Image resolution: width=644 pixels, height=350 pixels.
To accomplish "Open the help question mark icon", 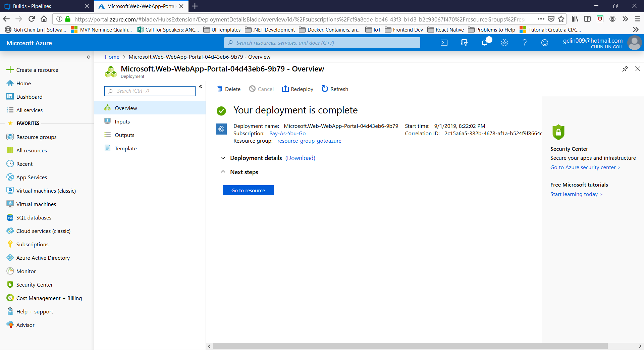I will [525, 43].
